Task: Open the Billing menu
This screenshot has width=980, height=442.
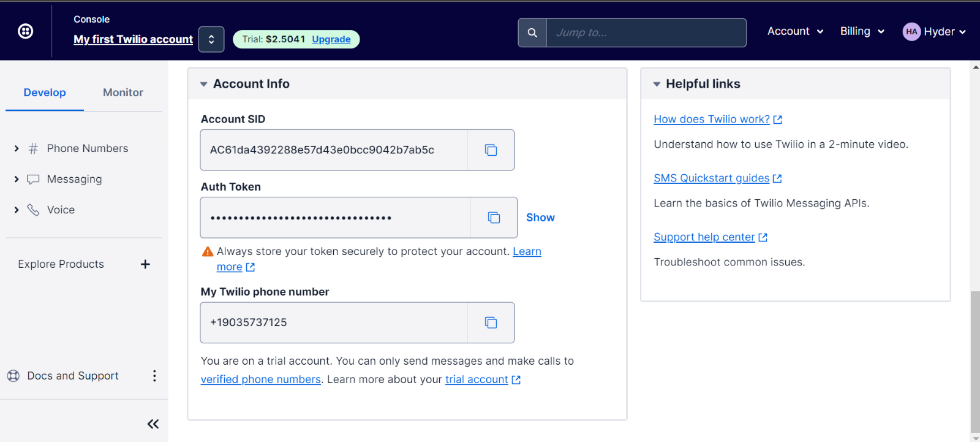Action: click(862, 31)
